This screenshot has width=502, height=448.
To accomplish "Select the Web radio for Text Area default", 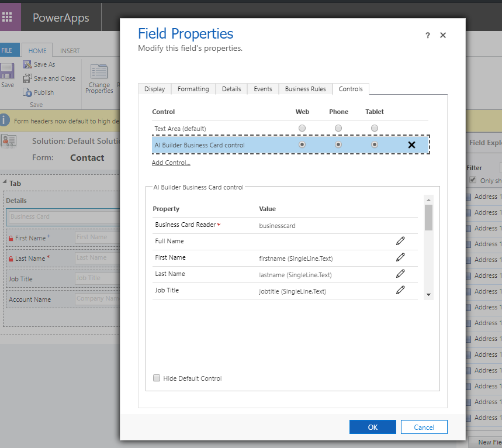I will (x=302, y=127).
